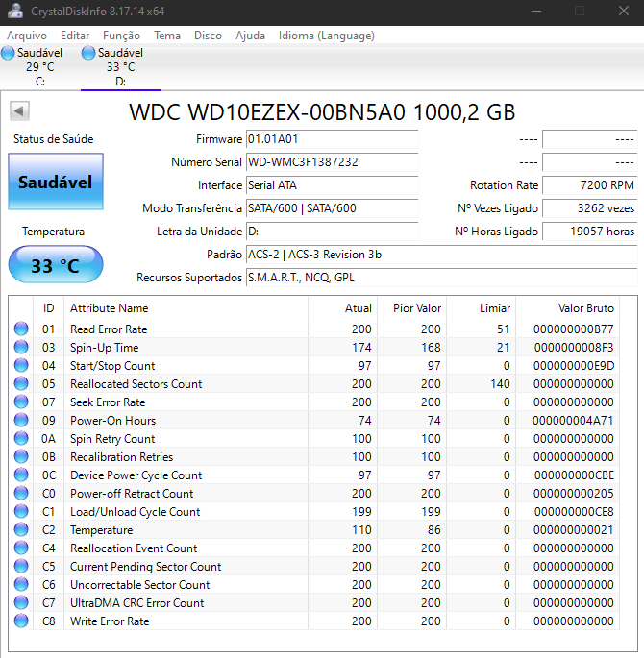
Task: Click the drive letter field D:
Action: click(332, 232)
